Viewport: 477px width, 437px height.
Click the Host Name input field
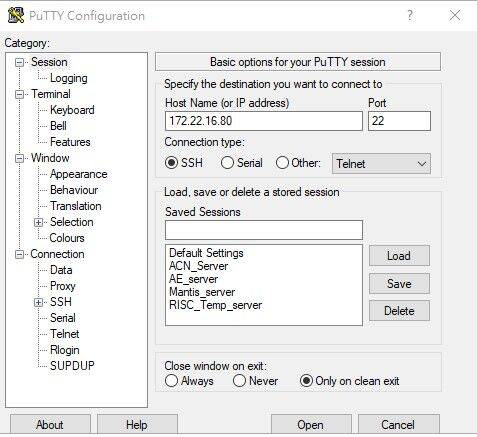264,121
